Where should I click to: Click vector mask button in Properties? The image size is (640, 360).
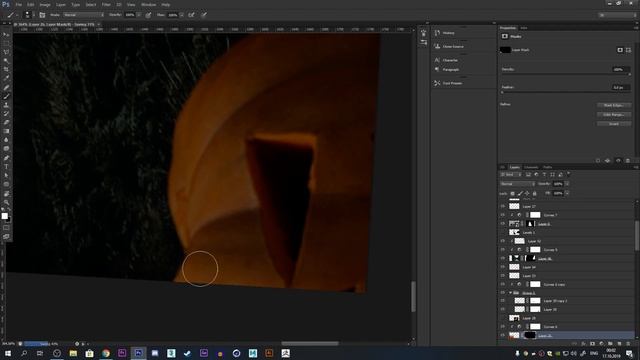coord(628,50)
